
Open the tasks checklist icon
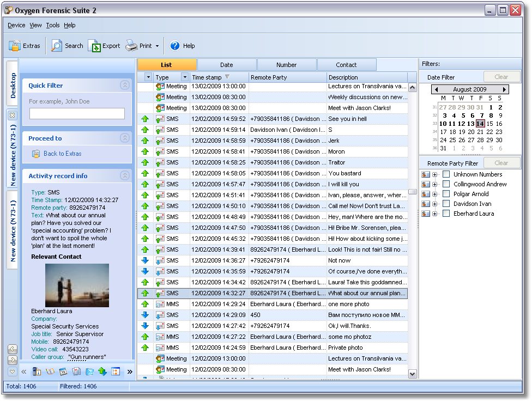[76, 371]
